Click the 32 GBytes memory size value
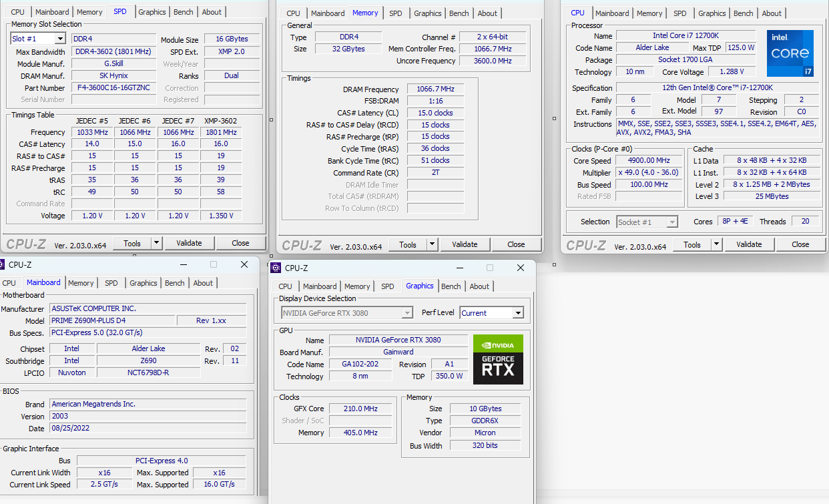The width and height of the screenshot is (829, 504). click(349, 49)
